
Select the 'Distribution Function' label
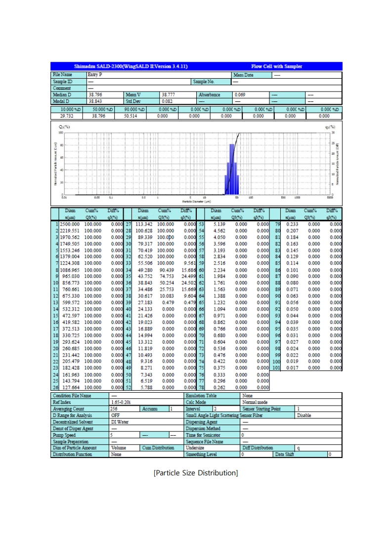(73, 455)
